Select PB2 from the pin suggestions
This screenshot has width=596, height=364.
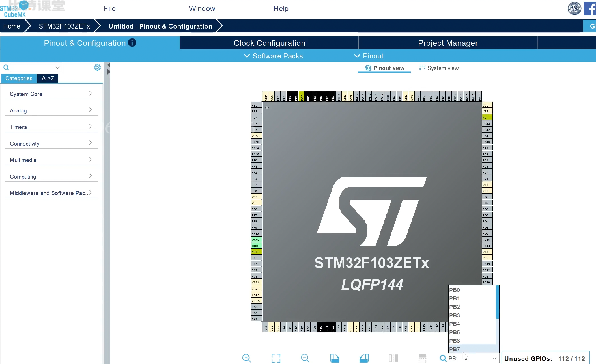coord(472,307)
